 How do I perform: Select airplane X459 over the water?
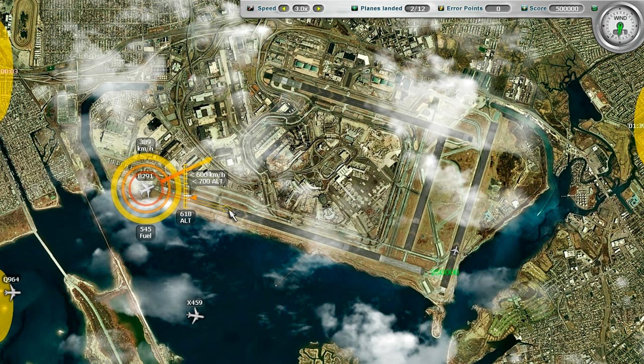pyautogui.click(x=195, y=316)
